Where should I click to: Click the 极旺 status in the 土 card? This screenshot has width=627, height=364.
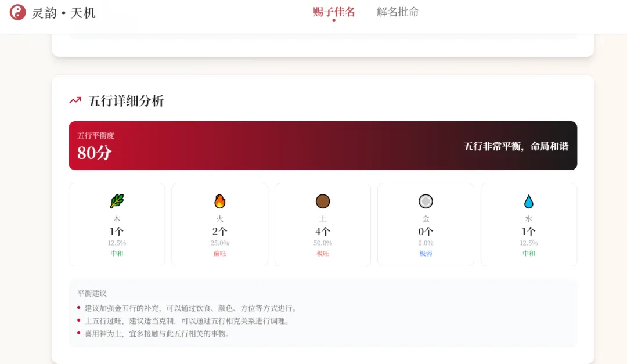323,254
